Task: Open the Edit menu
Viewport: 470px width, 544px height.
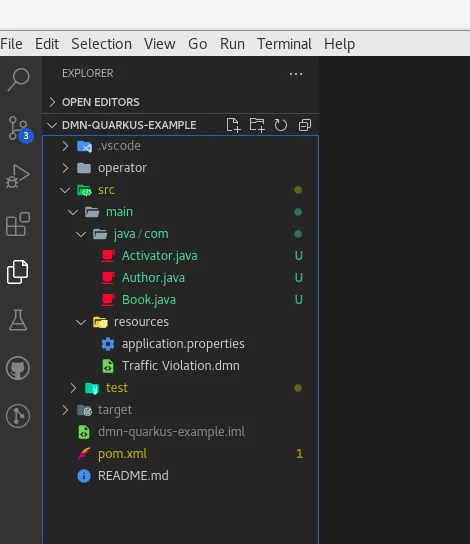Action: click(x=47, y=44)
